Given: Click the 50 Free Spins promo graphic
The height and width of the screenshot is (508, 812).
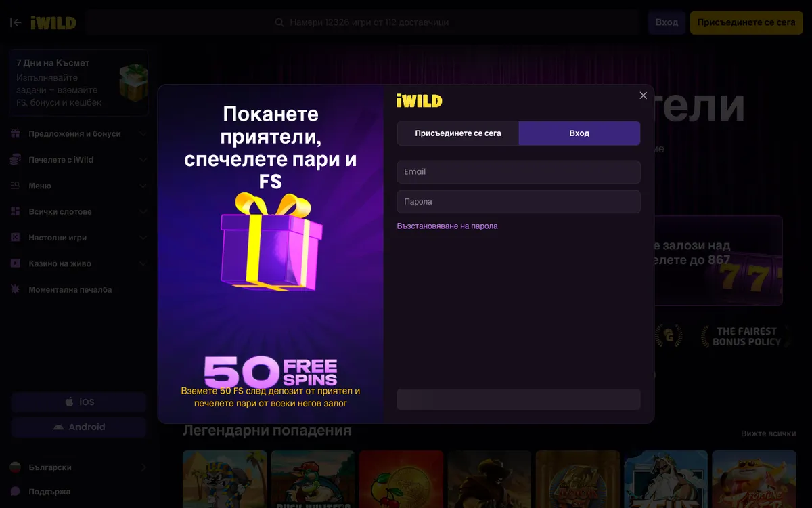Looking at the screenshot, I should pos(271,371).
